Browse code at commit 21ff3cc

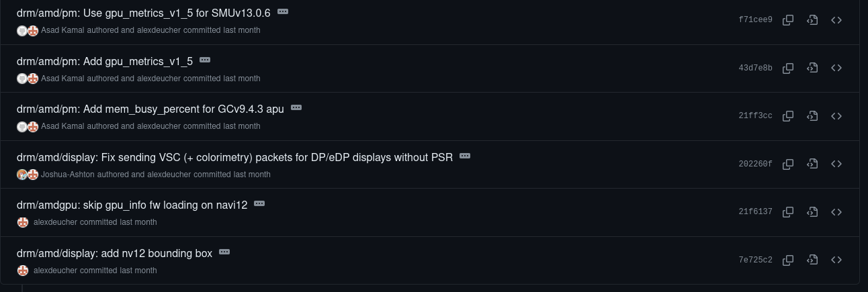pos(836,116)
